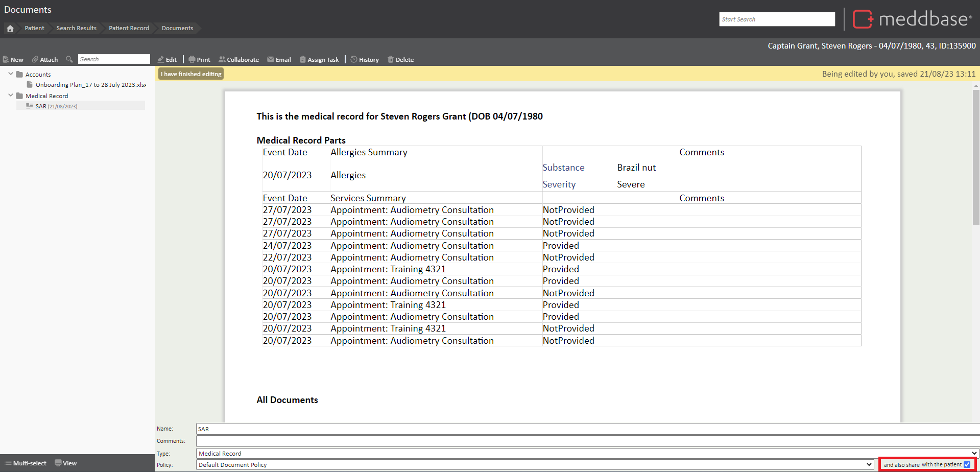The height and width of the screenshot is (472, 980).
Task: Click the Print icon
Action: pyautogui.click(x=192, y=60)
